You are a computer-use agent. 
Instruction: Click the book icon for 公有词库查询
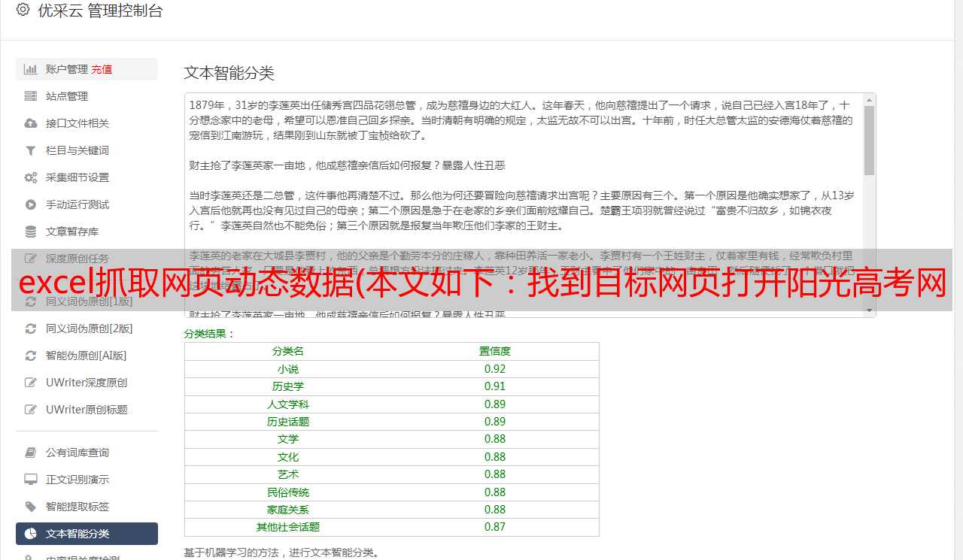pyautogui.click(x=31, y=453)
